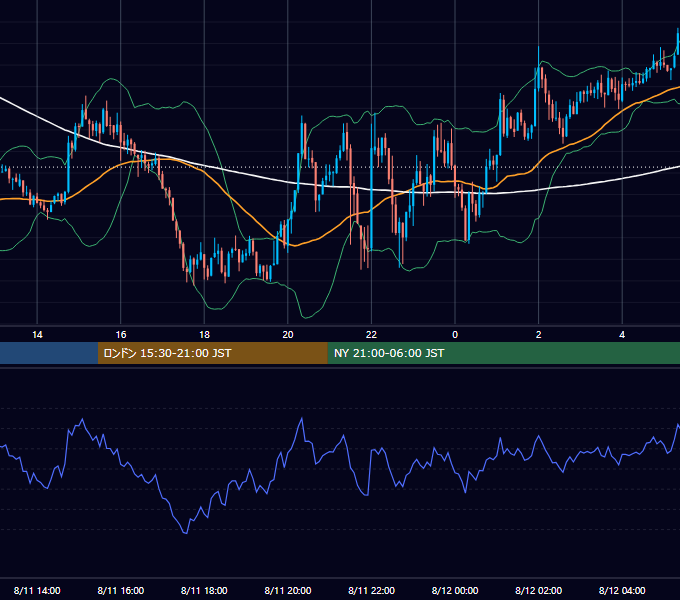Viewport: 680px width, 600px height.
Task: Click the 8/11 16:00 date label
Action: click(x=121, y=590)
